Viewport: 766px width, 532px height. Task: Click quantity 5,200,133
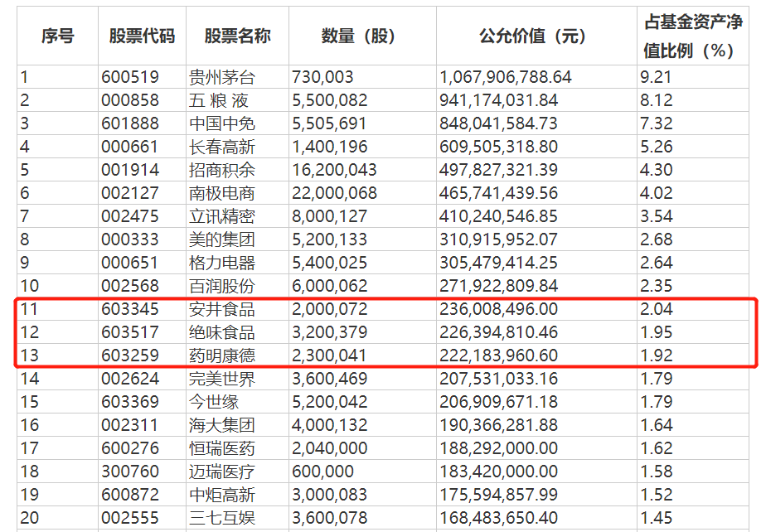click(329, 239)
